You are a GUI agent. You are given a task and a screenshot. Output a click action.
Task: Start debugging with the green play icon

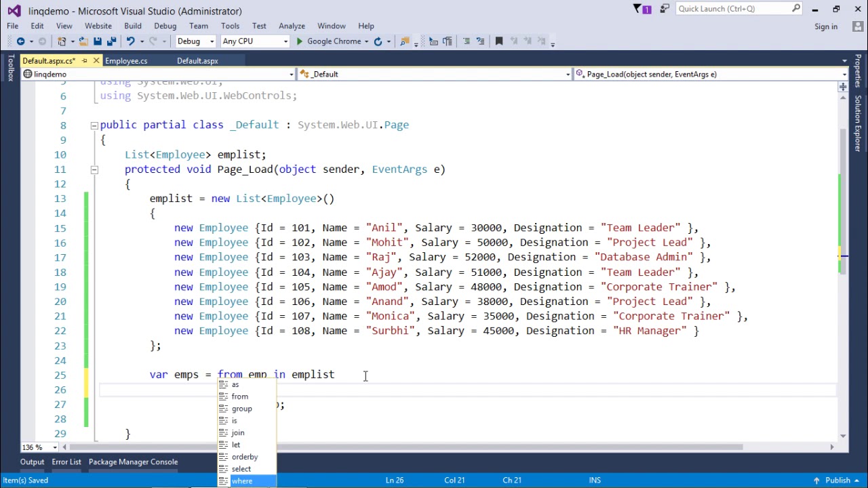(299, 41)
